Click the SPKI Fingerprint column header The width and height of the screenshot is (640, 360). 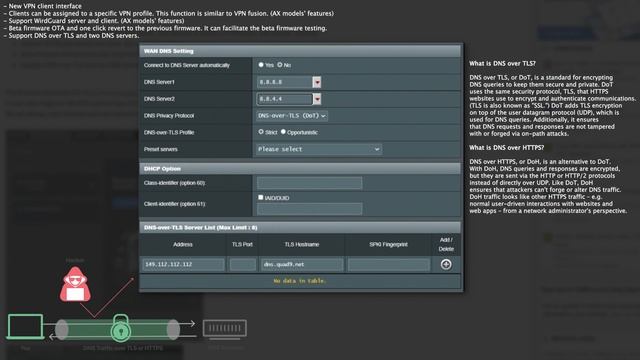(388, 244)
